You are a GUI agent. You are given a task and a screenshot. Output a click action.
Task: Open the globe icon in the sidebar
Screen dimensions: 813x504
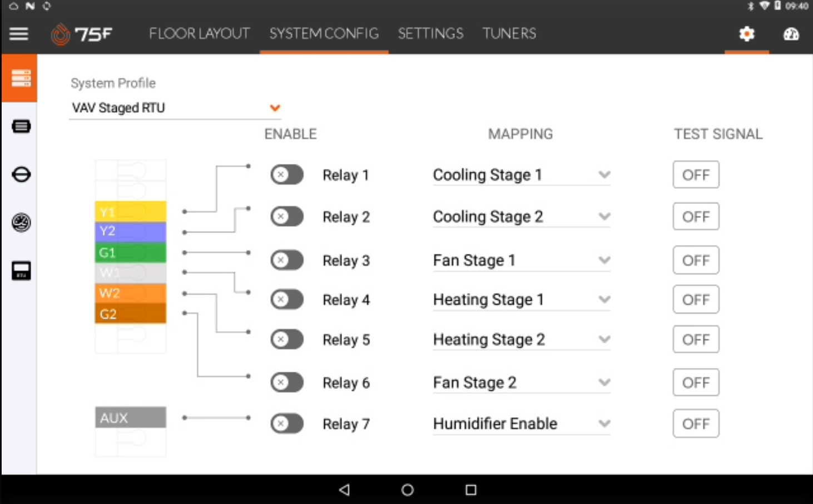tap(20, 222)
